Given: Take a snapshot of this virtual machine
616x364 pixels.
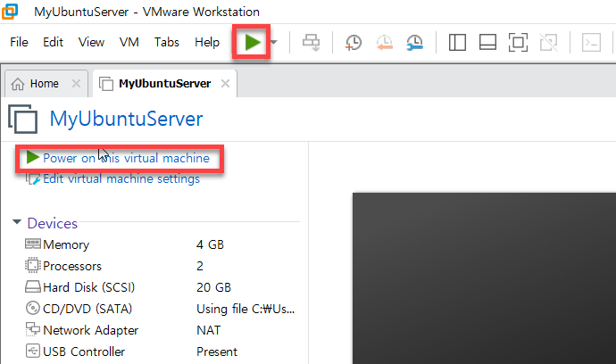Looking at the screenshot, I should (354, 43).
